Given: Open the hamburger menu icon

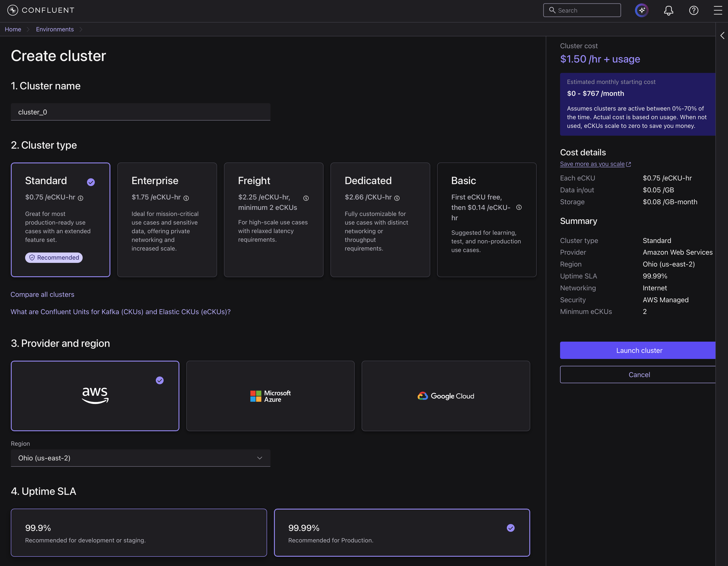Looking at the screenshot, I should (x=718, y=10).
